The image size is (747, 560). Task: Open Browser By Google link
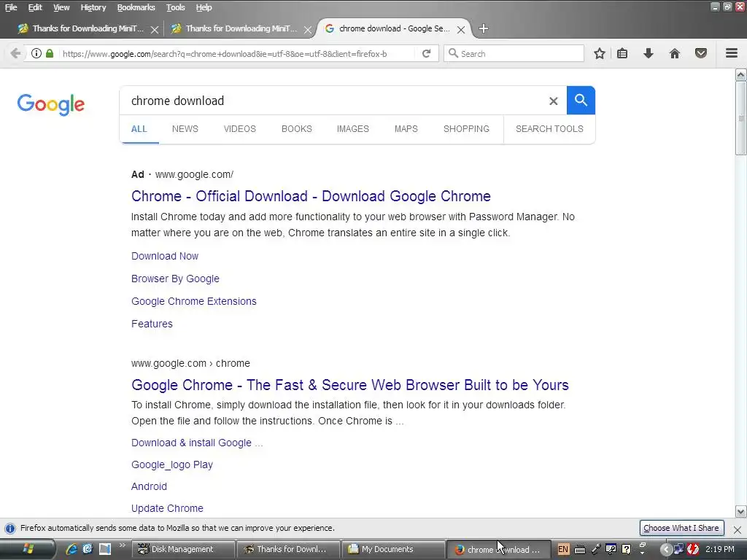(x=175, y=279)
